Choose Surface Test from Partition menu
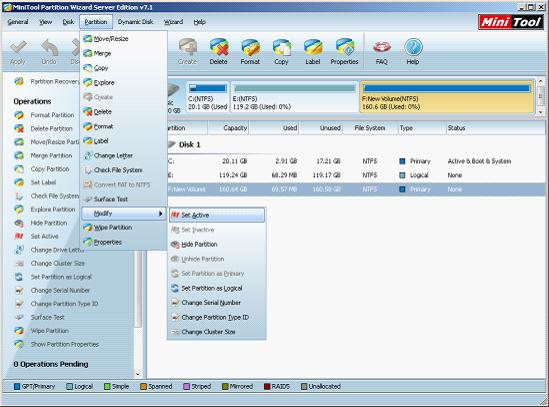 point(124,199)
